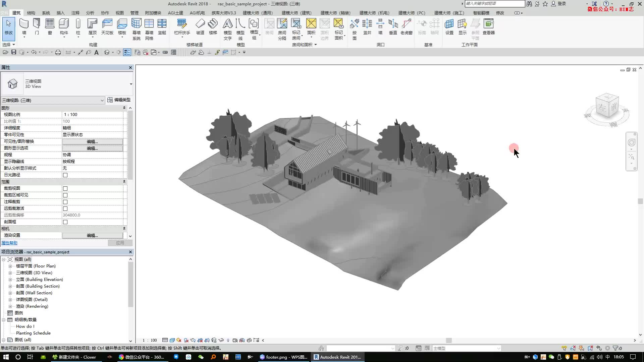Enable the Sun Path (日光路径) checkbox
The width and height of the screenshot is (644, 362).
click(x=65, y=175)
